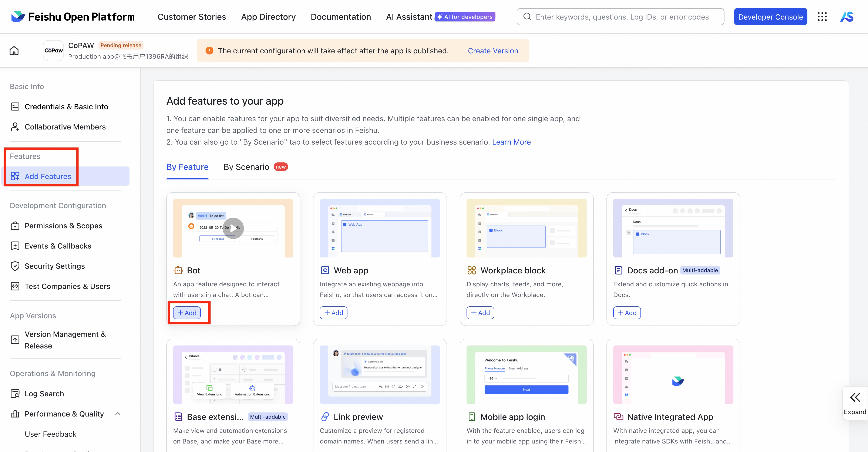The image size is (868, 452).
Task: Open the nine-dot apps grid icon
Action: [x=822, y=17]
